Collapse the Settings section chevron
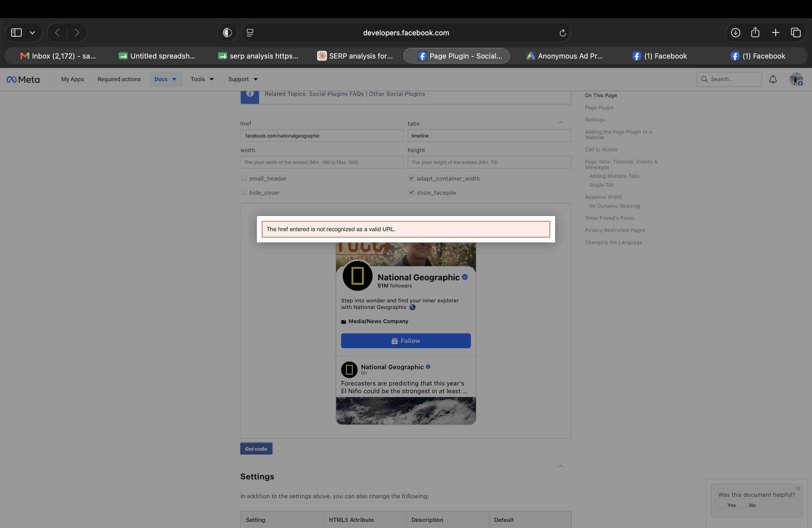Viewport: 812px width, 528px height. click(561, 466)
